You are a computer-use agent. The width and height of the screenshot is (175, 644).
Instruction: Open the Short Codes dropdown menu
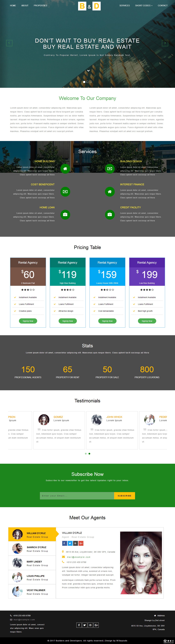(x=144, y=5)
